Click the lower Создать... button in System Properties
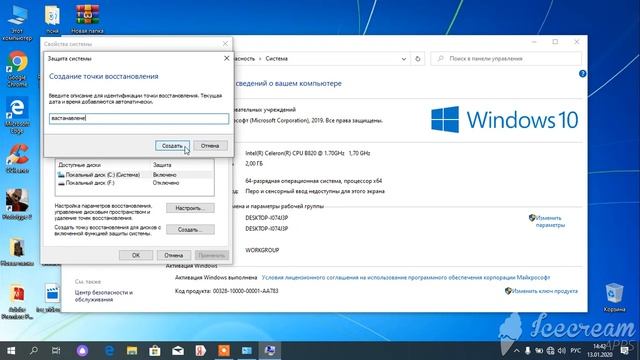The image size is (640, 360). [x=190, y=230]
